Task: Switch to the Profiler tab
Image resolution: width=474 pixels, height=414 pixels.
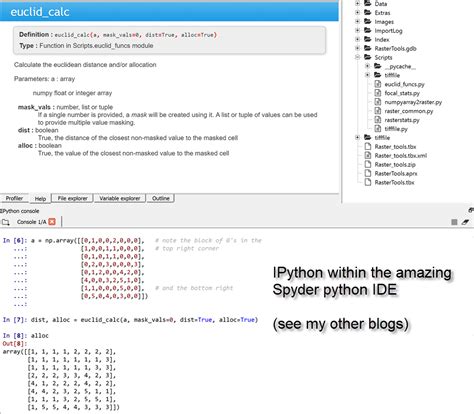Action: (14, 198)
